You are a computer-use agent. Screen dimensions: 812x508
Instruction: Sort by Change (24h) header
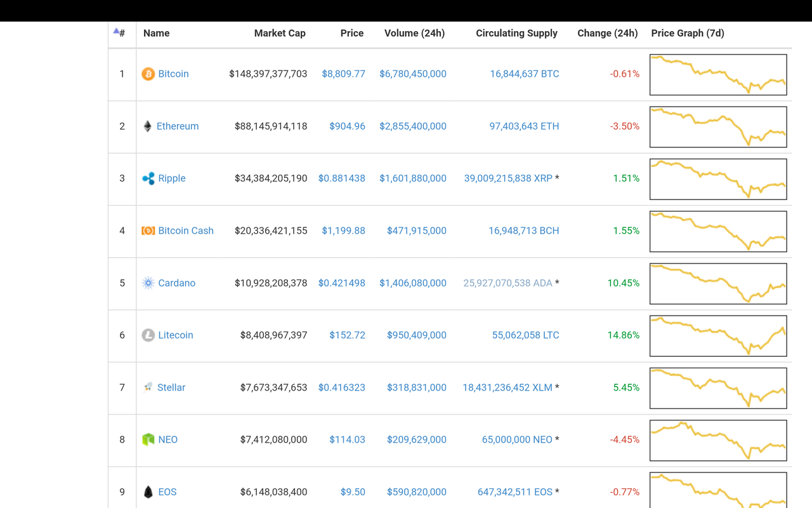pyautogui.click(x=607, y=33)
